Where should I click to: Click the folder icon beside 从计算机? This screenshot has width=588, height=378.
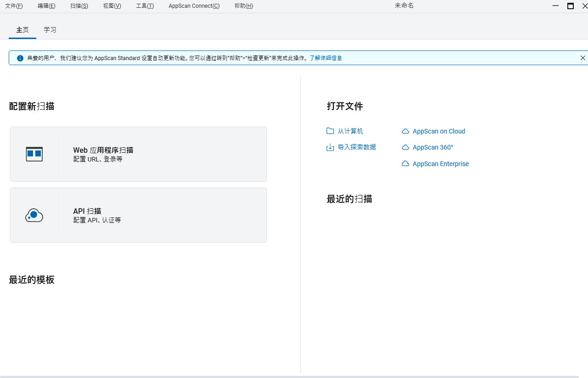click(330, 131)
